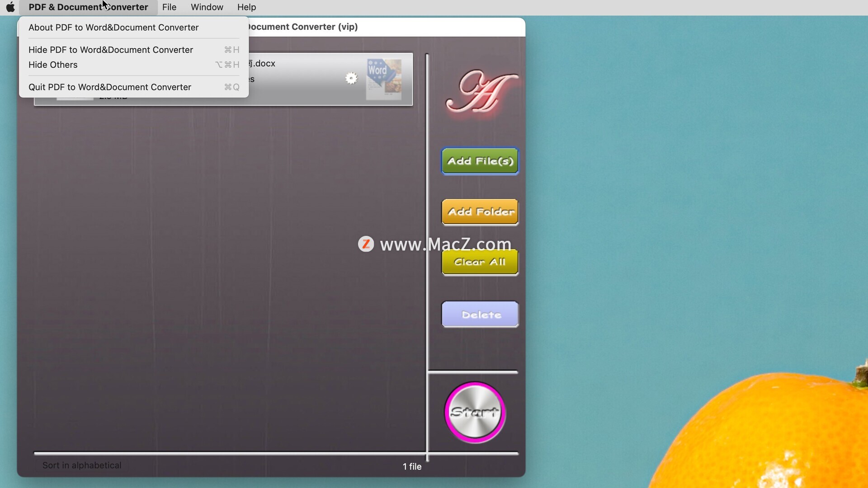
Task: Click the 1 file count text
Action: (x=412, y=467)
